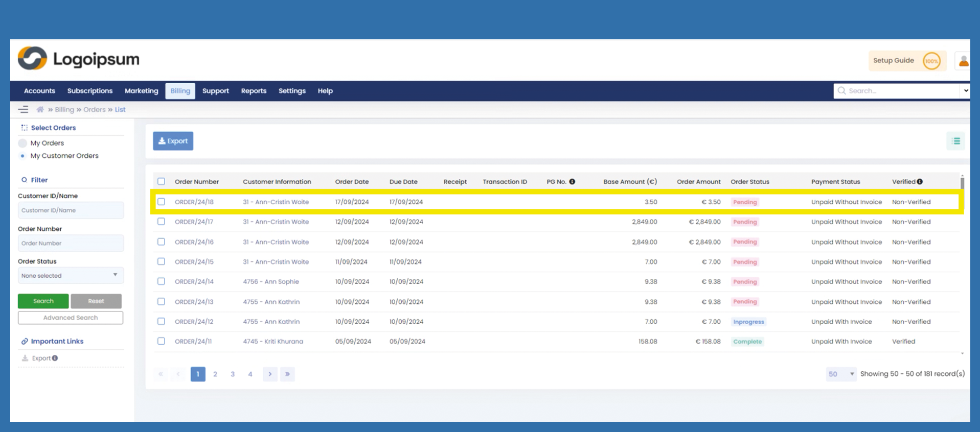Tick the checkbox for ORDER/24/18
This screenshot has height=432, width=980.
point(162,202)
